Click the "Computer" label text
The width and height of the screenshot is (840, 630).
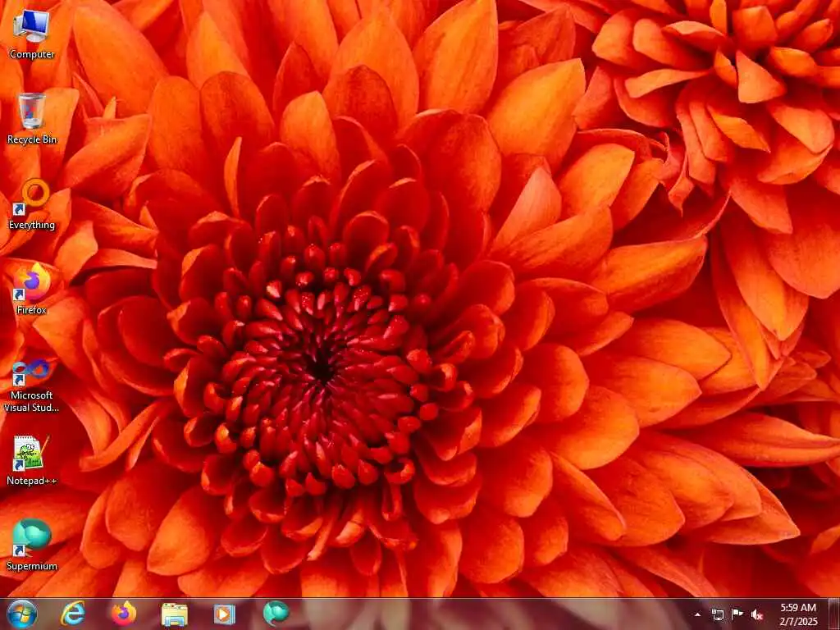pos(32,55)
